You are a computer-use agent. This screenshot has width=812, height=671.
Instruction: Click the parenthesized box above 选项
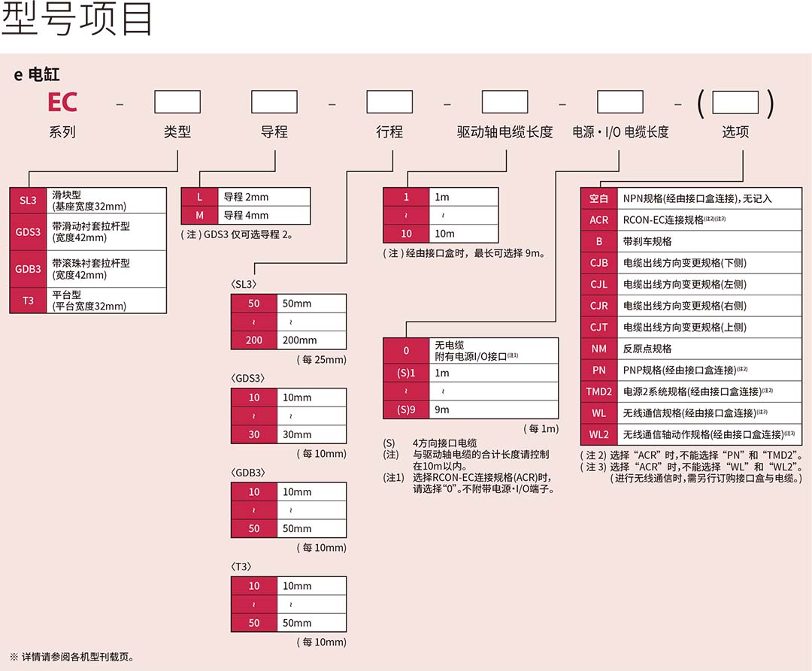point(735,102)
